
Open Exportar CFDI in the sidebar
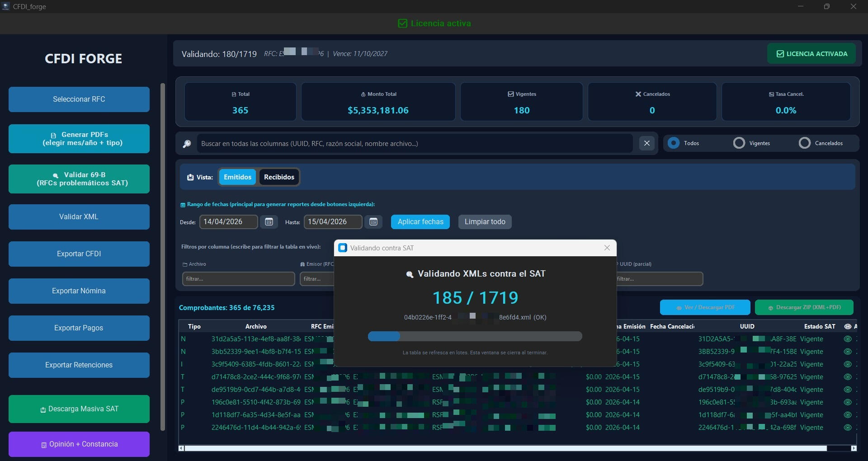(79, 254)
